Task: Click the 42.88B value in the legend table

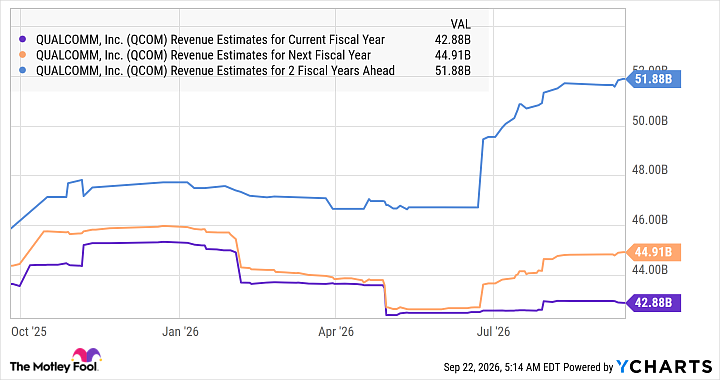Action: [x=453, y=40]
